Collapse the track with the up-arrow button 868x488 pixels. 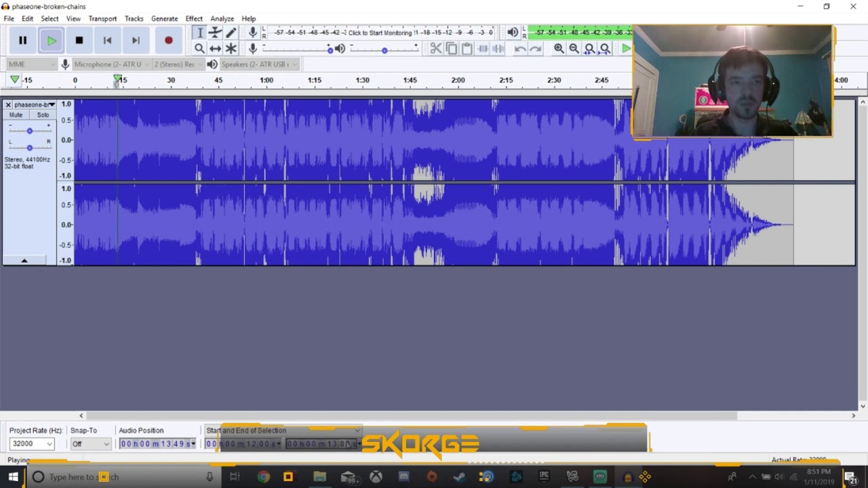(x=24, y=260)
